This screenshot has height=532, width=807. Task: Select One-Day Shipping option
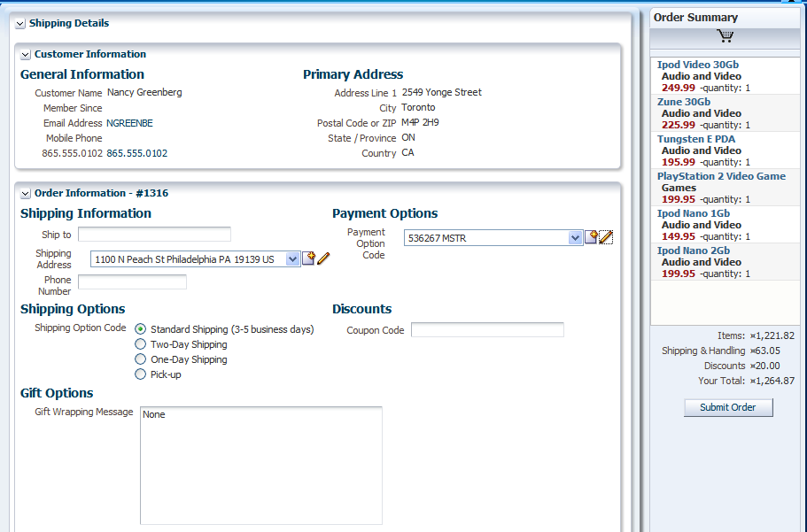click(x=140, y=359)
